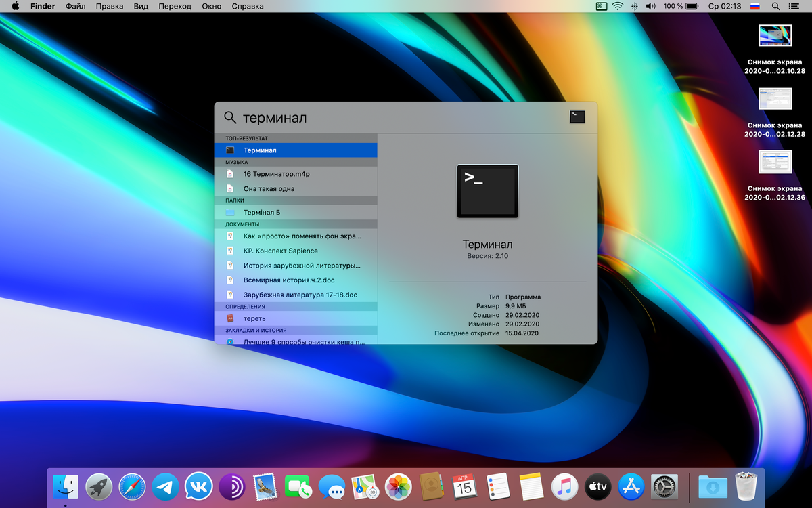The width and height of the screenshot is (812, 508).
Task: Open FaceTime in the Dock
Action: [298, 486]
